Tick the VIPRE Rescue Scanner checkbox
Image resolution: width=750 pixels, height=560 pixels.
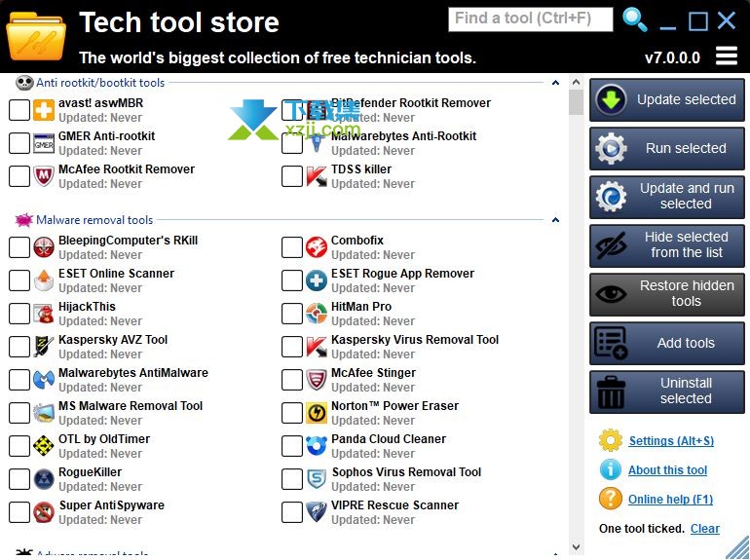coord(292,511)
